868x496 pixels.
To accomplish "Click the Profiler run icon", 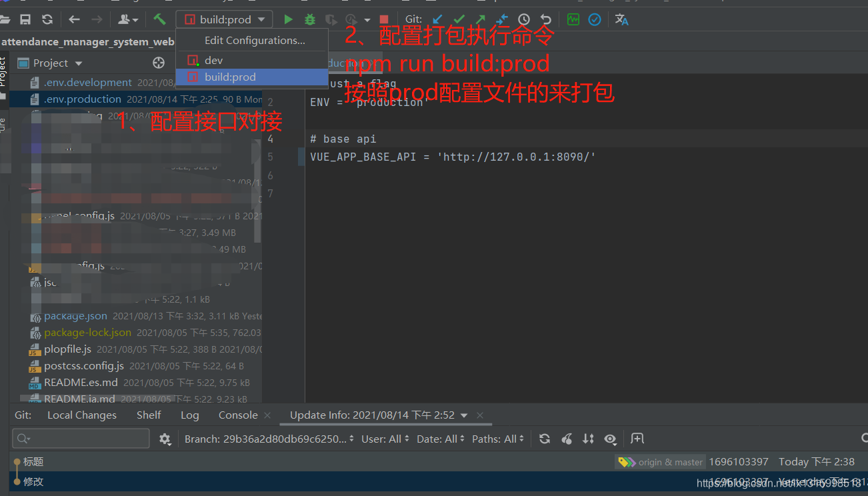I will [351, 19].
